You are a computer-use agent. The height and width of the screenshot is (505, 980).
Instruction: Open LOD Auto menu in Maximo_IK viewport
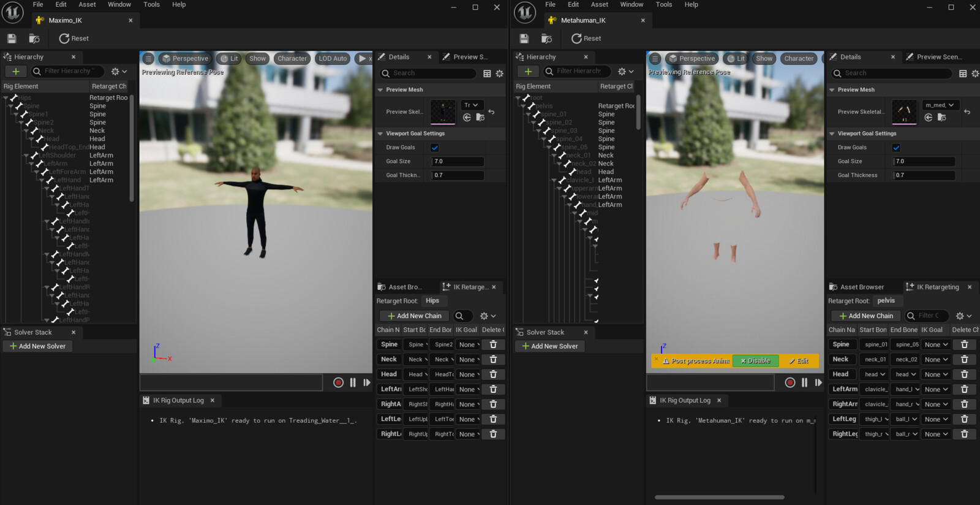[333, 59]
